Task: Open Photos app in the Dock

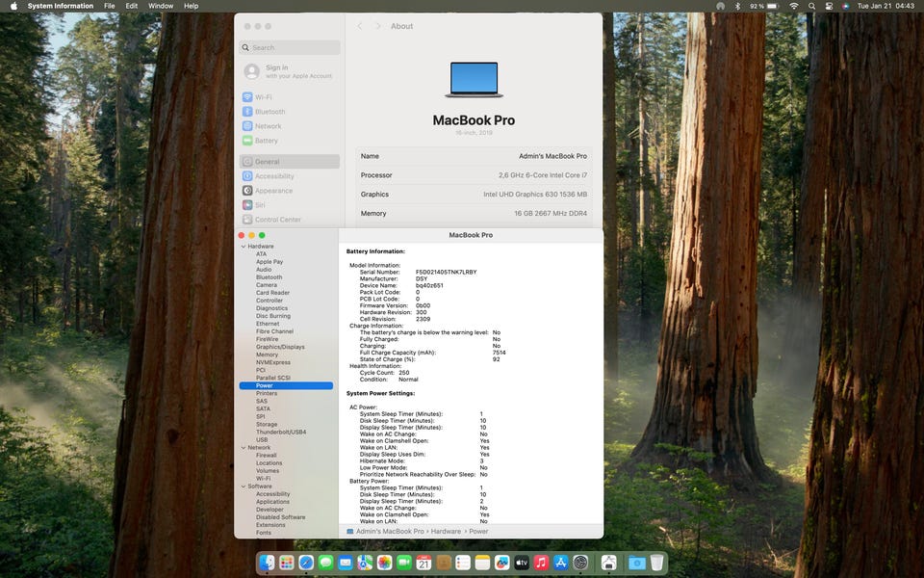Action: click(384, 563)
